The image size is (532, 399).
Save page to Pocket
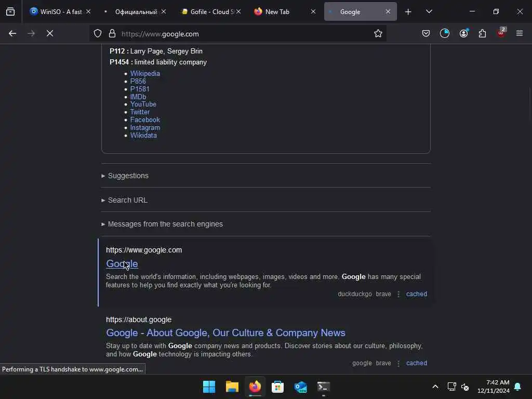[426, 34]
